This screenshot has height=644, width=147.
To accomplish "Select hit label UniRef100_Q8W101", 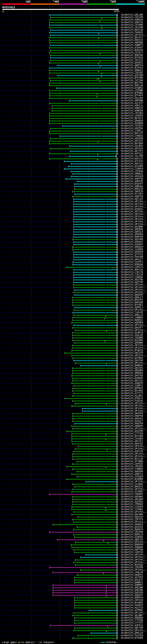I will click(132, 70).
